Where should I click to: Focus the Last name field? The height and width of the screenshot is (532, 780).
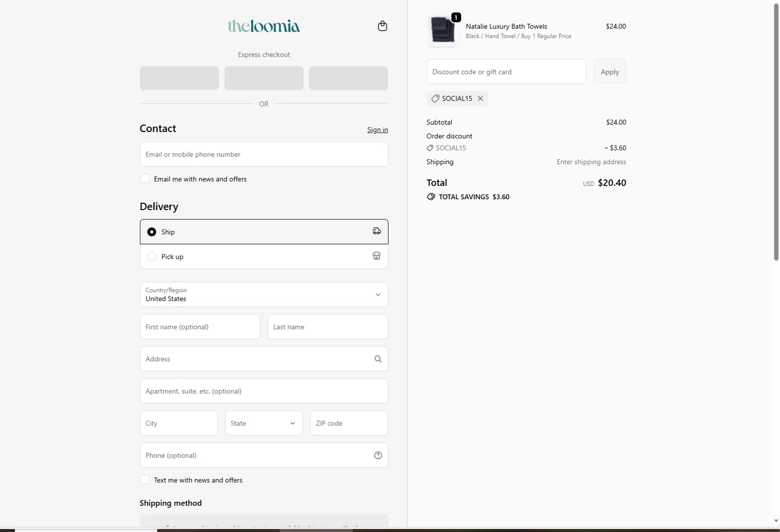pyautogui.click(x=328, y=327)
